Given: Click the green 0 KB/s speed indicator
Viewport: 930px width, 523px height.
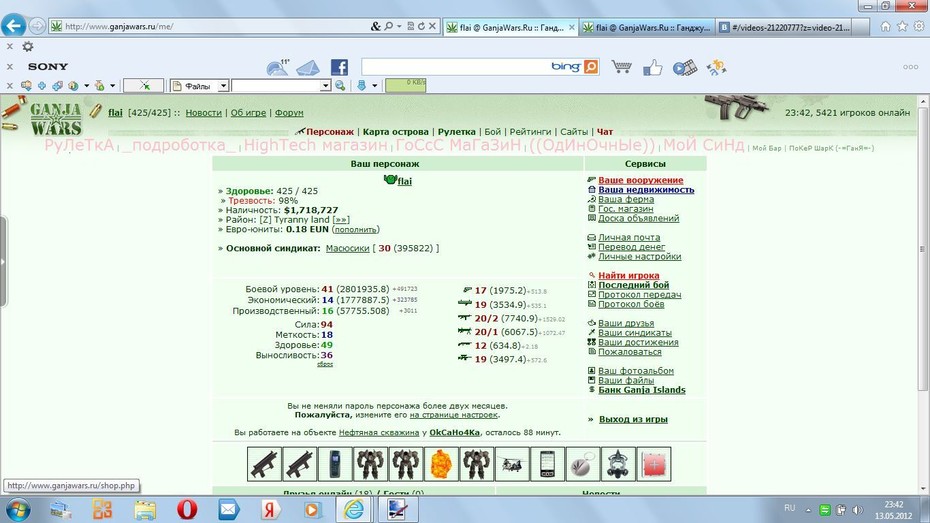Looking at the screenshot, I should [x=406, y=86].
